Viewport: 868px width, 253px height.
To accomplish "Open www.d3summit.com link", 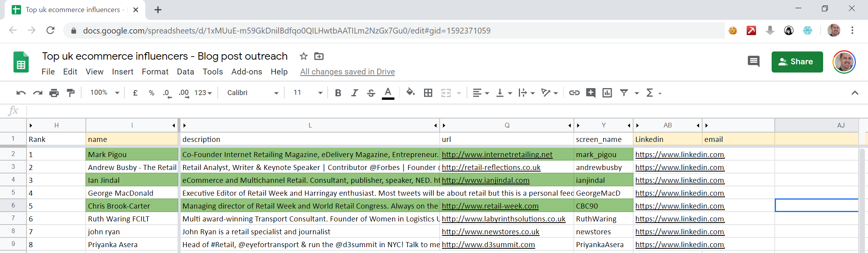I will click(488, 244).
